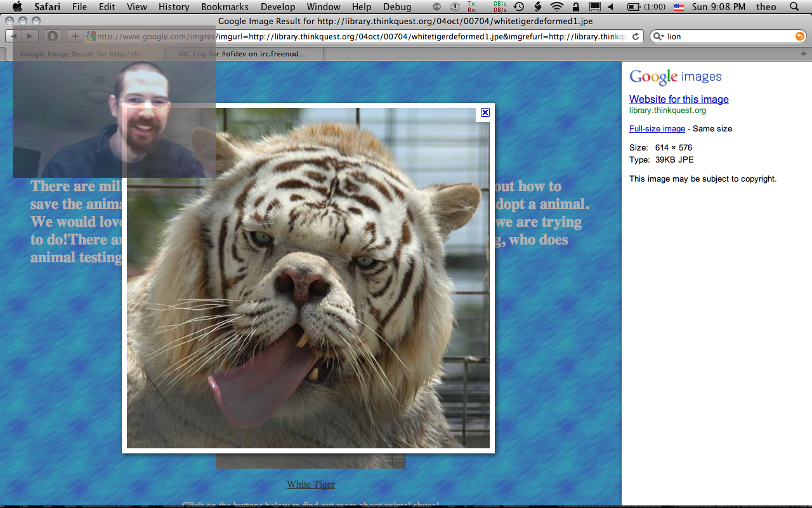Image resolution: width=812 pixels, height=508 pixels.
Task: Click the Full-size image link
Action: click(x=657, y=129)
